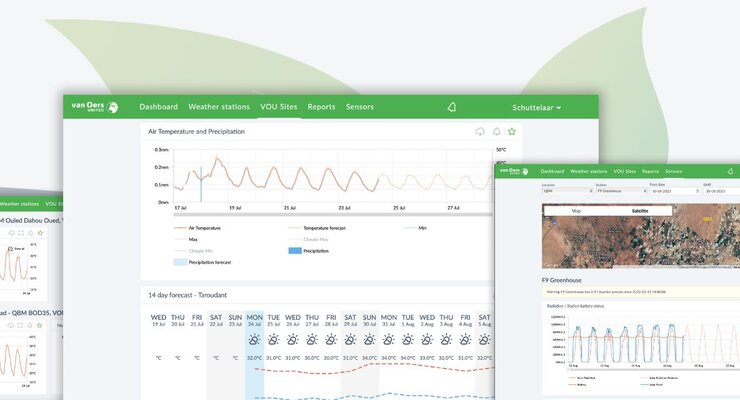The width and height of the screenshot is (740, 400).
Task: Favorite the Air Temperature and Precipitation chart
Action: click(512, 132)
